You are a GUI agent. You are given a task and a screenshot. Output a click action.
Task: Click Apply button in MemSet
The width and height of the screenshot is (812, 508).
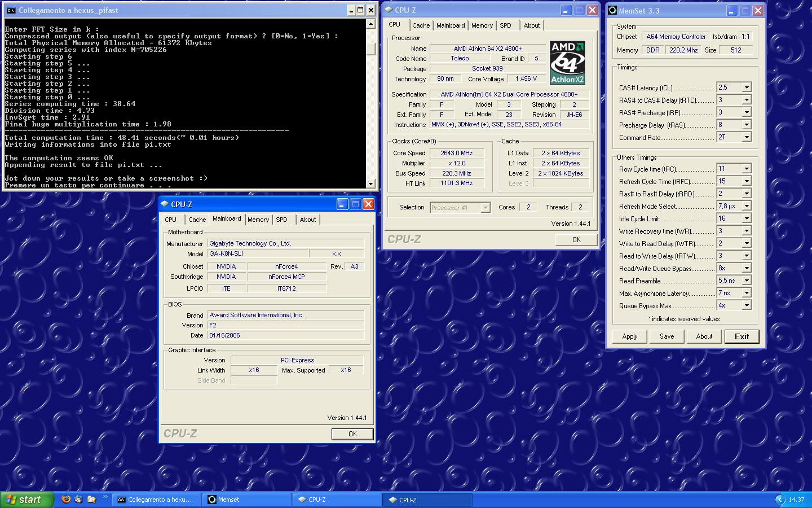pos(630,336)
